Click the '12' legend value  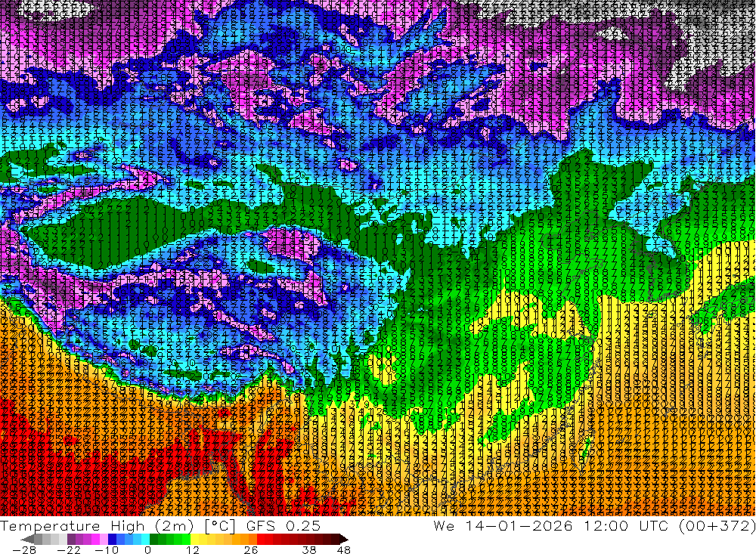193,550
